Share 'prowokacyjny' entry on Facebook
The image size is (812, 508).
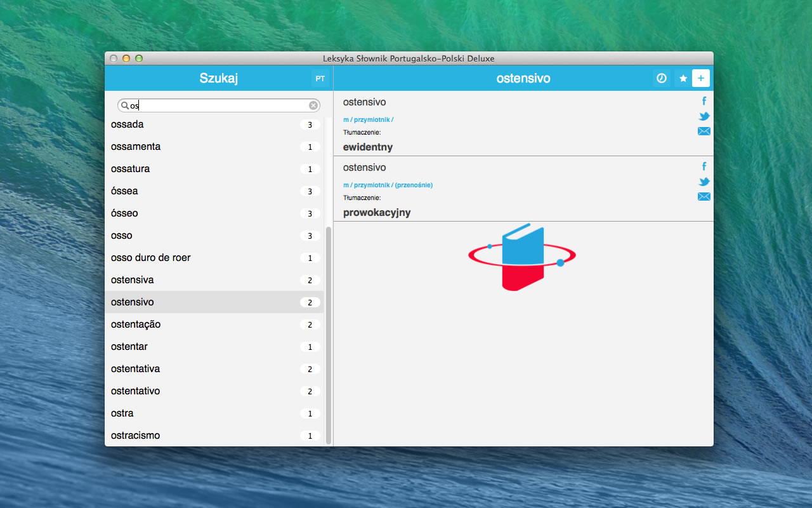704,166
